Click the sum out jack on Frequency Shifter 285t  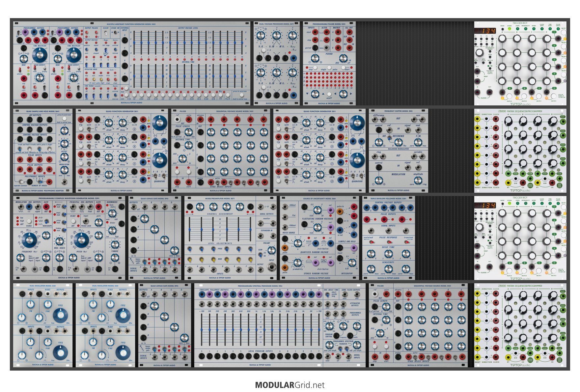(422, 120)
